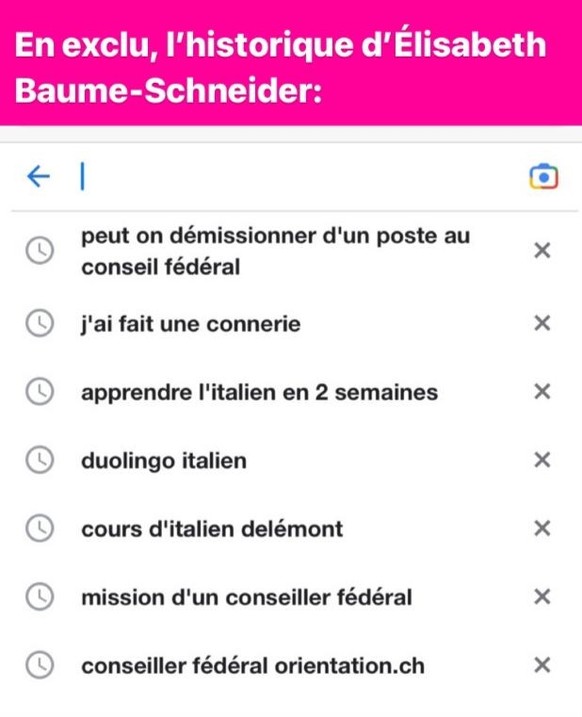The image size is (582, 717).
Task: Remove 'cours d'italien delémont' suggestion
Action: point(542,528)
